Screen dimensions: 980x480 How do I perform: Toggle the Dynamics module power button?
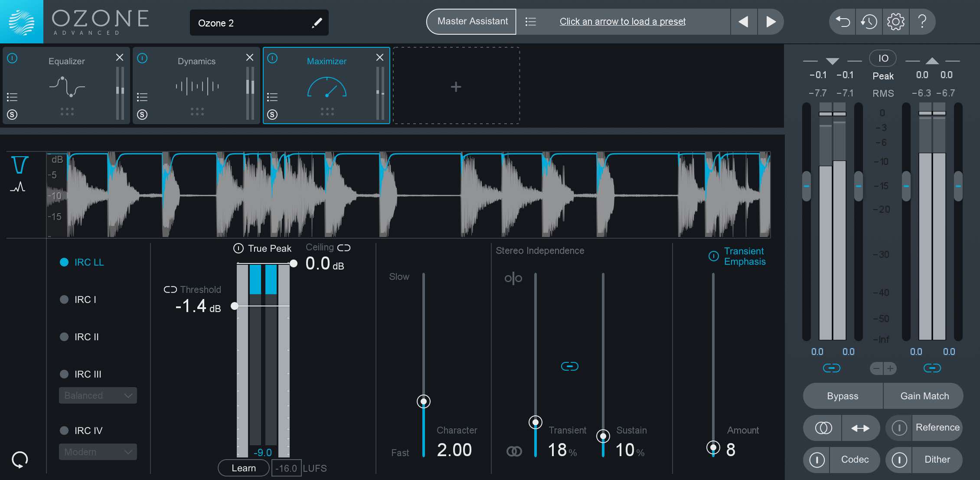143,58
